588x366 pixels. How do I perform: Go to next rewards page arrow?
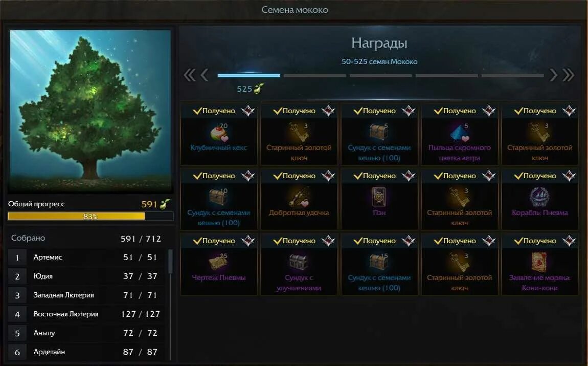point(553,75)
